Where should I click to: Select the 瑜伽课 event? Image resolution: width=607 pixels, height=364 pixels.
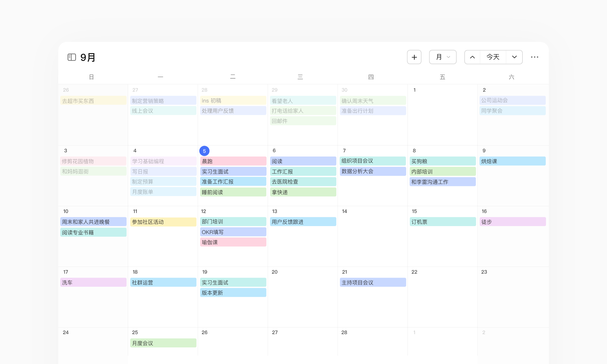[233, 242]
